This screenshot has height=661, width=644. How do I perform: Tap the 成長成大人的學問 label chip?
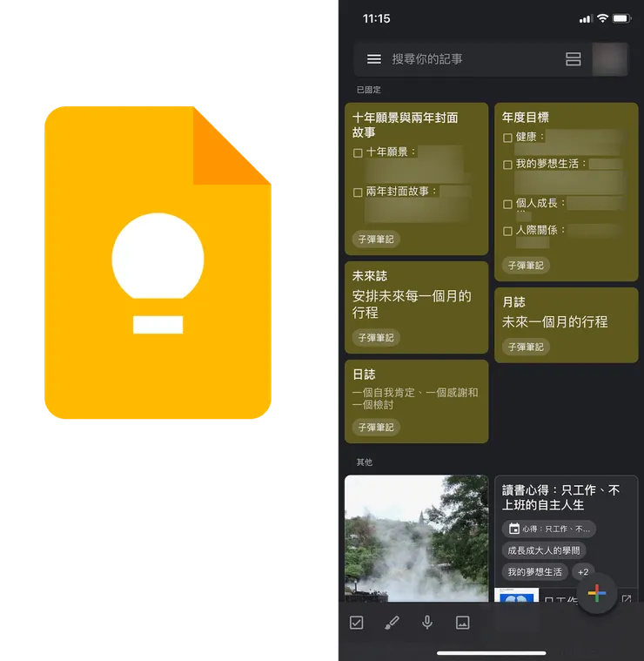point(544,550)
